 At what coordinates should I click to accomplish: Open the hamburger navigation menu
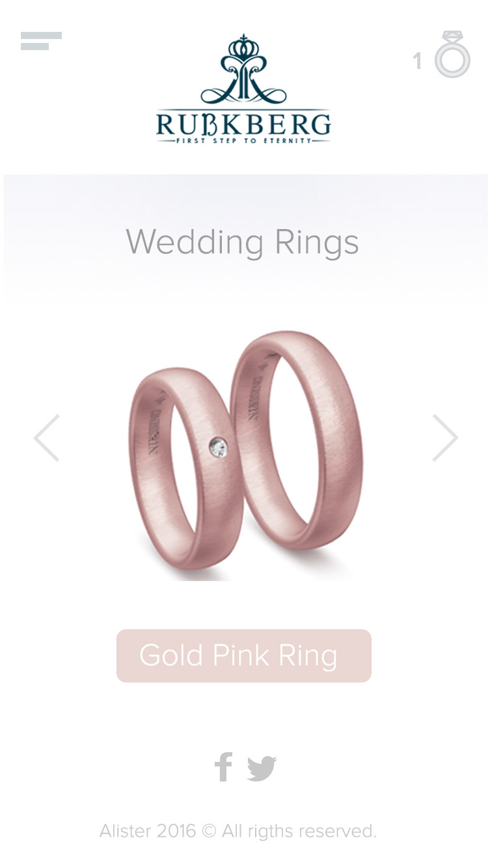coord(41,41)
